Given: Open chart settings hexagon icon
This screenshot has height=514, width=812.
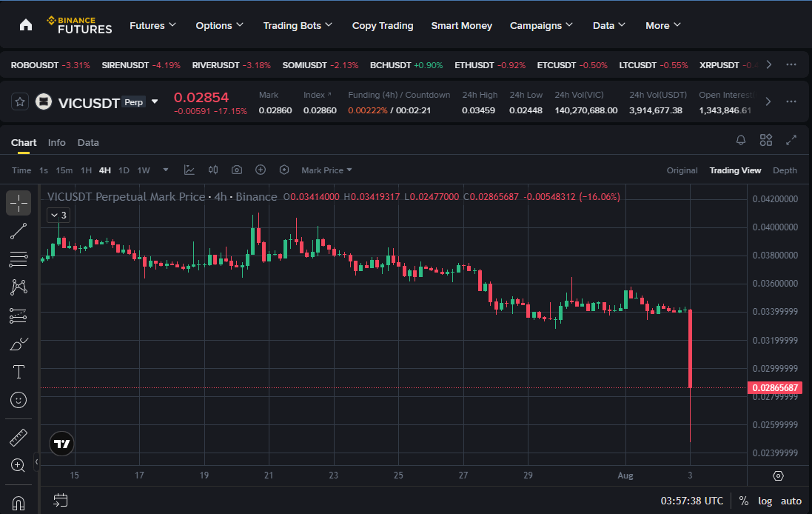Looking at the screenshot, I should tap(283, 170).
